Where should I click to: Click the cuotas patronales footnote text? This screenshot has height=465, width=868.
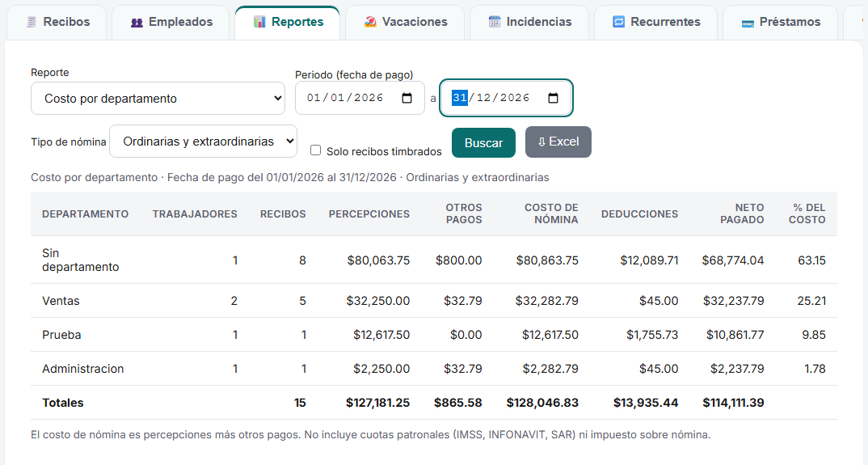(370, 435)
